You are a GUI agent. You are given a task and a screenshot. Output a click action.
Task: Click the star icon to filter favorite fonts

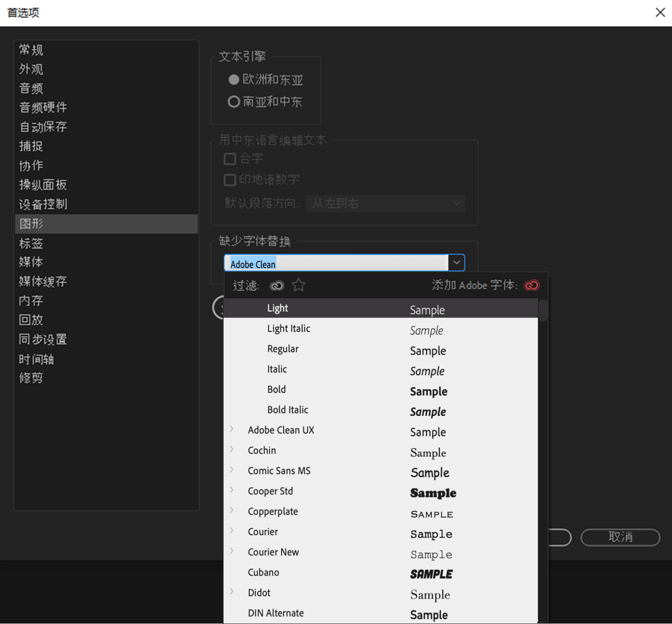coord(299,285)
